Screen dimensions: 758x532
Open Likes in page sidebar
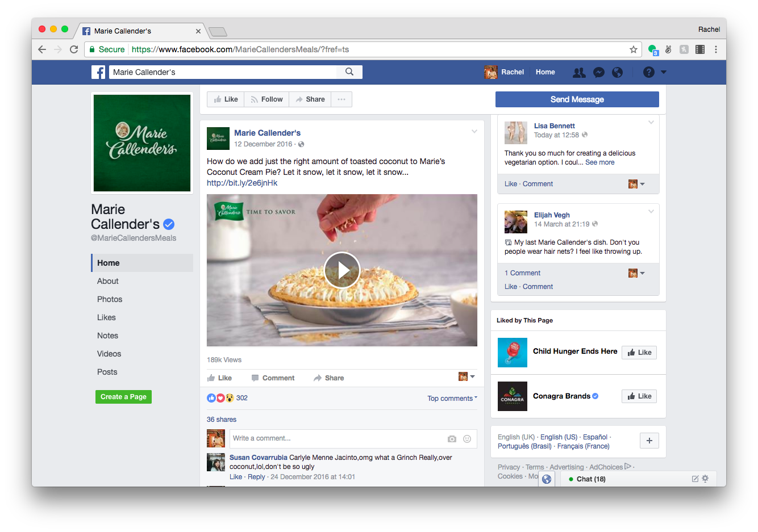click(106, 317)
